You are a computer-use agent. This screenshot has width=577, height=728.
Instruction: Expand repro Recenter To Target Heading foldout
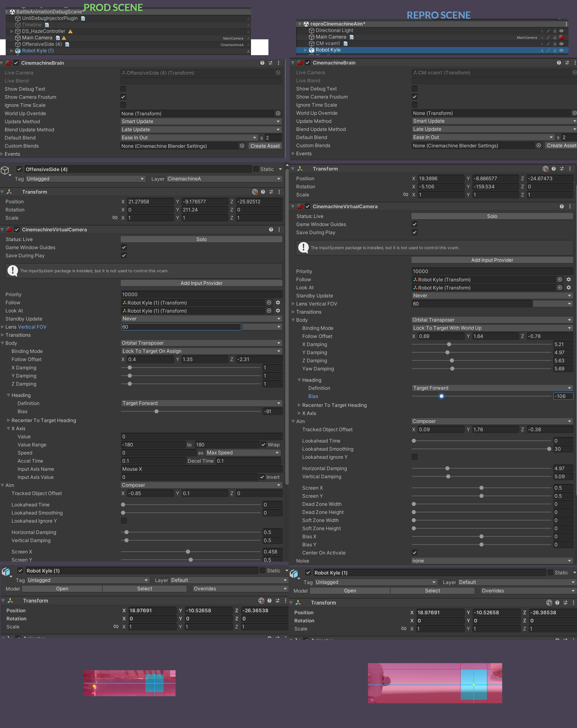(x=299, y=405)
